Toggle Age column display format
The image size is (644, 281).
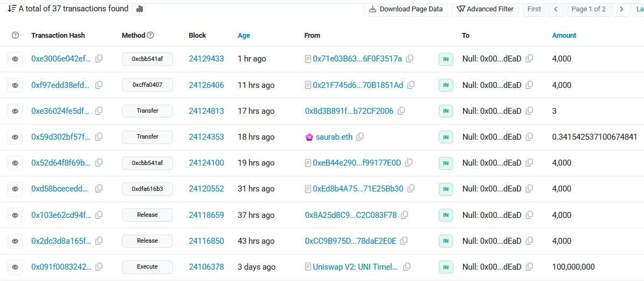point(244,36)
